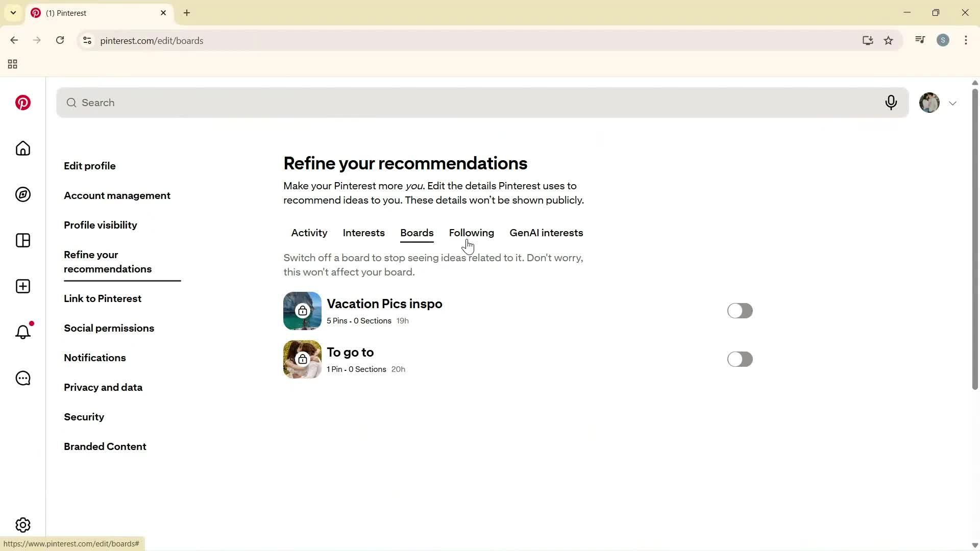Image resolution: width=980 pixels, height=551 pixels.
Task: Open the Pinterest home feed
Action: coord(22,148)
